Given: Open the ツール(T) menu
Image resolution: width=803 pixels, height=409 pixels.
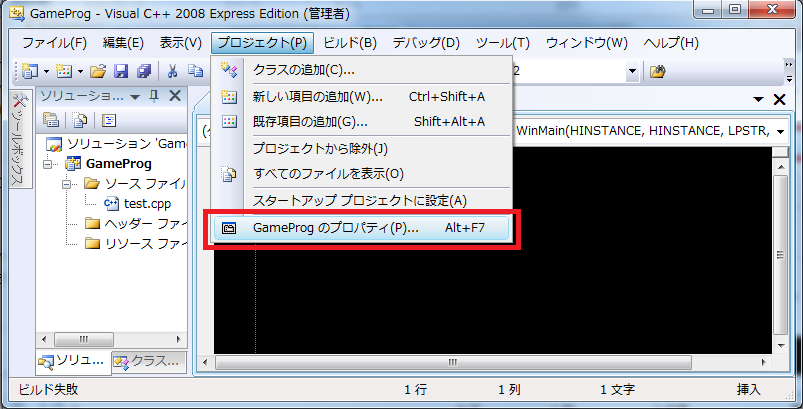Looking at the screenshot, I should coord(503,43).
